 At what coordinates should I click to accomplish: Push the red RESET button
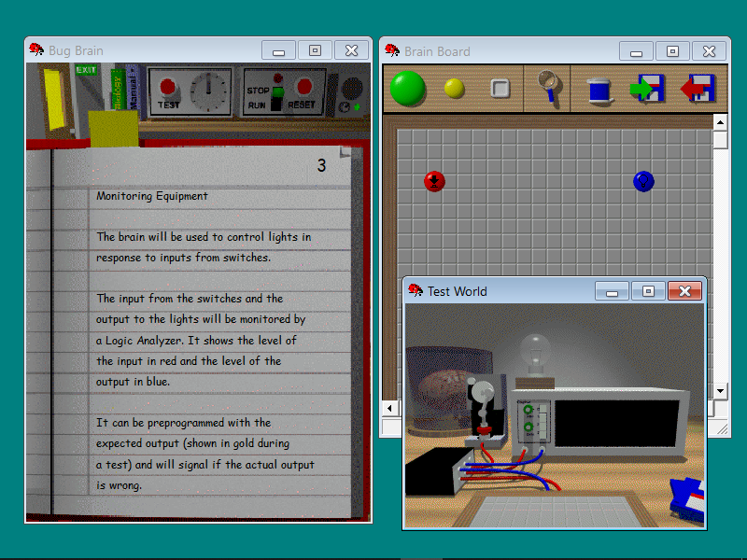point(304,87)
